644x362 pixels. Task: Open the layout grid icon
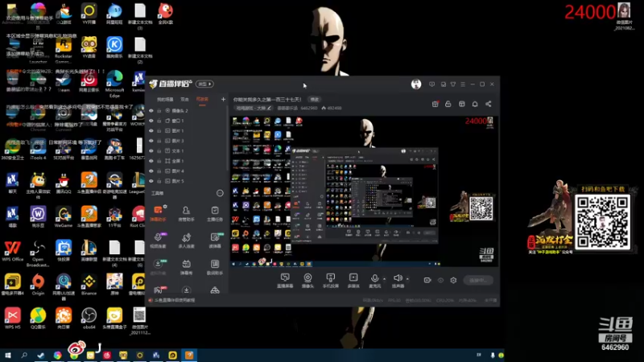tap(461, 105)
